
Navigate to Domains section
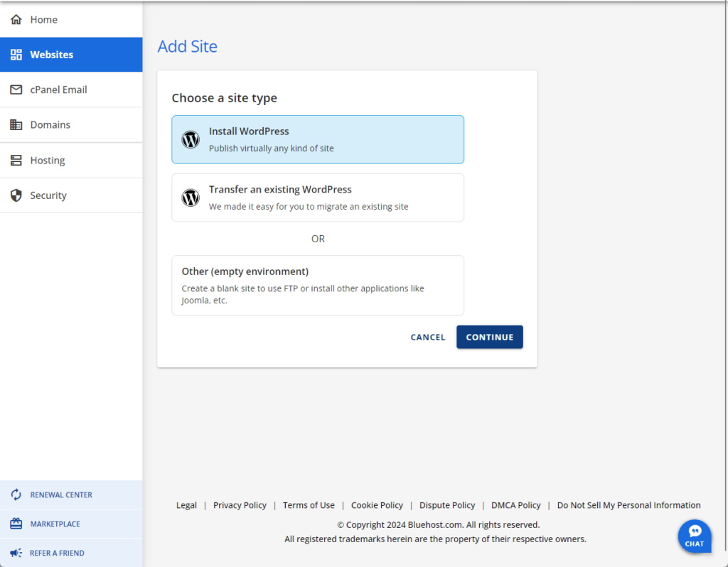[71, 125]
